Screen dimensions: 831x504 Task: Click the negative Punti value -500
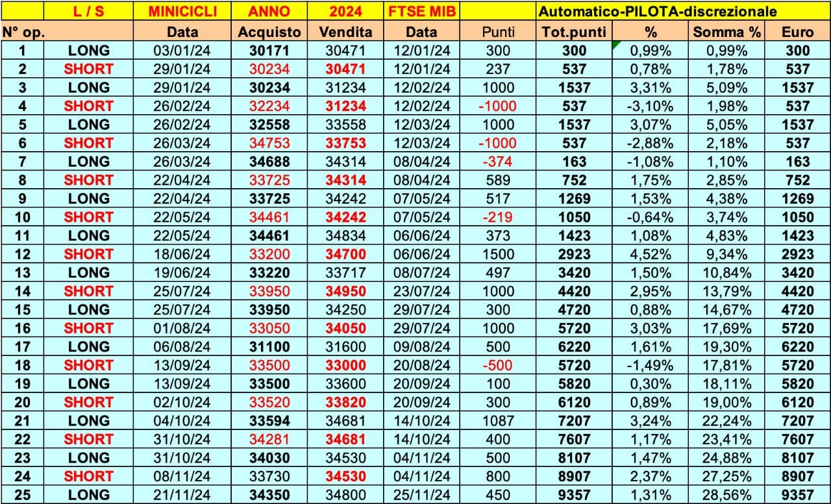click(499, 365)
